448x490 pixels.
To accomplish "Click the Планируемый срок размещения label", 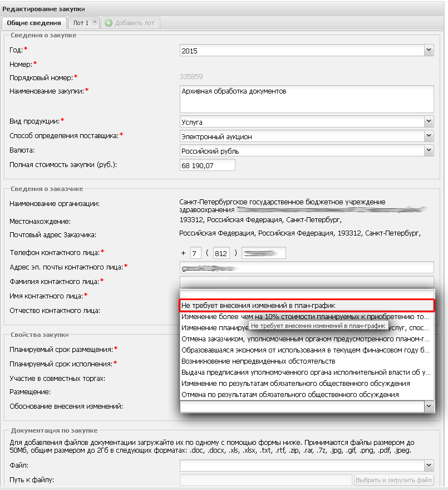I will (x=61, y=350).
